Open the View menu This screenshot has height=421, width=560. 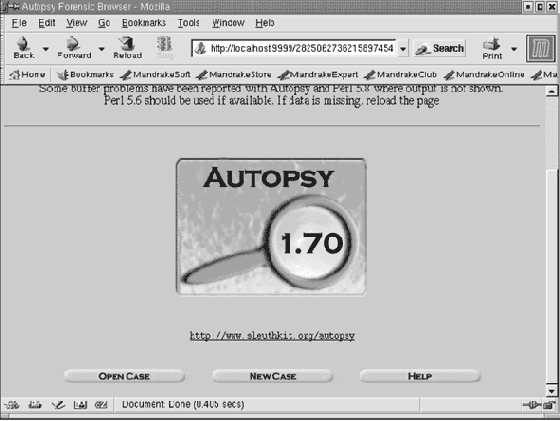click(x=76, y=23)
